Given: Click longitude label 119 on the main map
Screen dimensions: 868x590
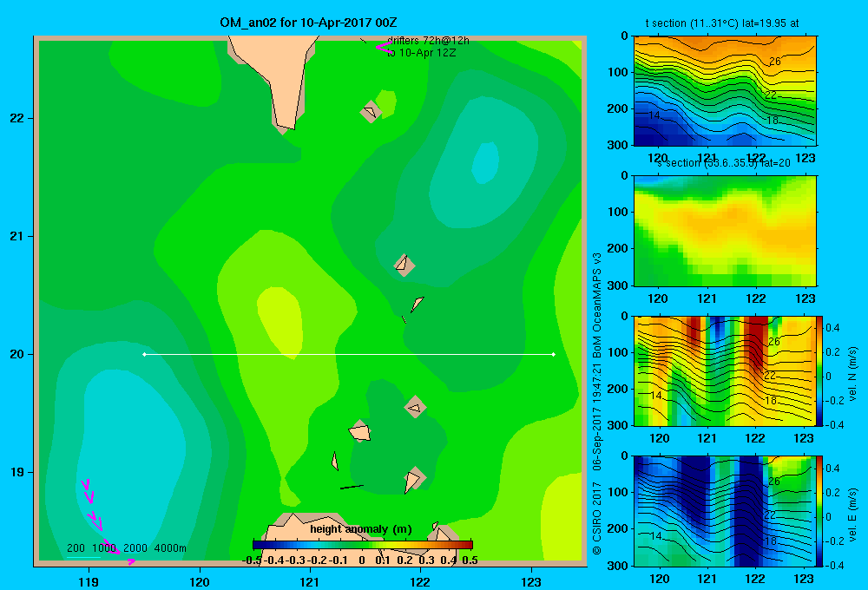Looking at the screenshot, I should click(x=89, y=581).
